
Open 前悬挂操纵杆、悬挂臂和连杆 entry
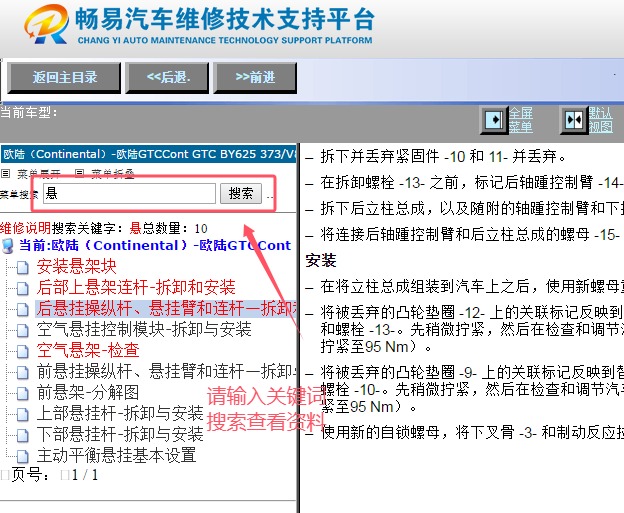point(166,372)
